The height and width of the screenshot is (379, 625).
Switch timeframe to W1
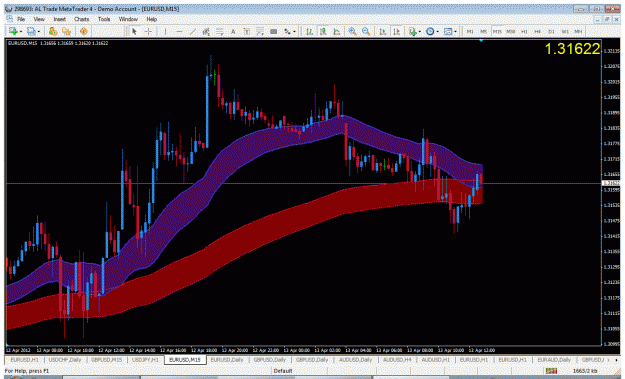[565, 31]
